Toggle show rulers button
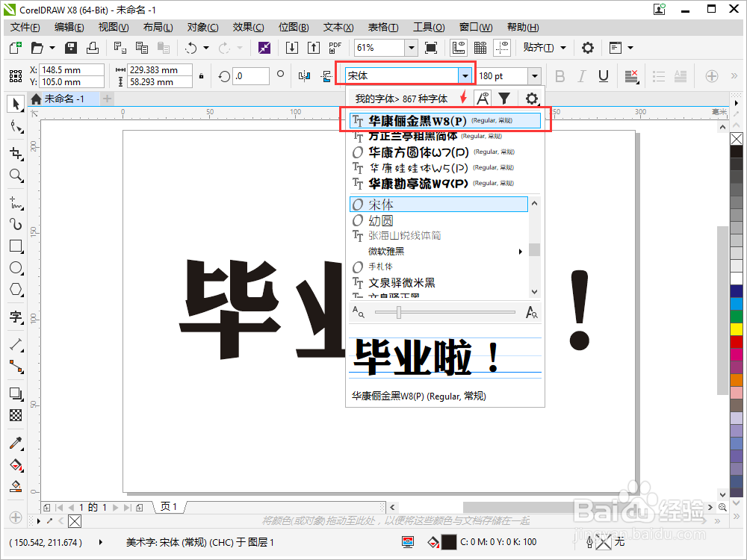This screenshot has width=747, height=560. [459, 48]
